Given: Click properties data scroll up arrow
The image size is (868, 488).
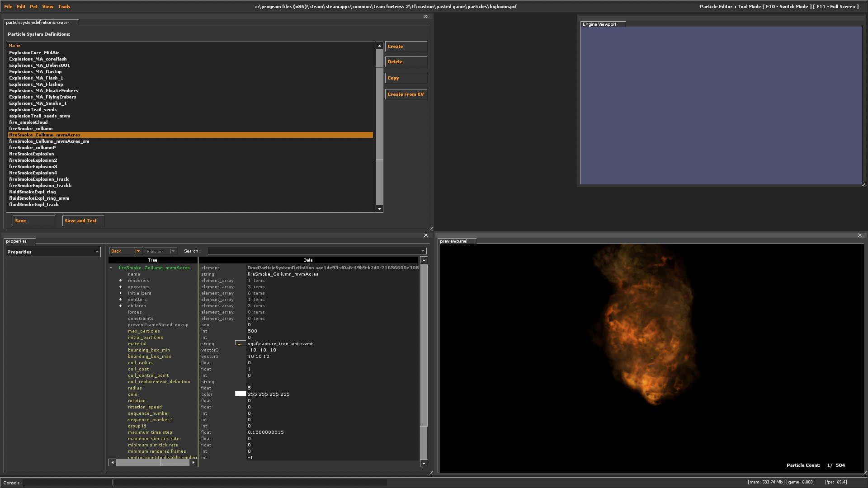Looking at the screenshot, I should (424, 260).
